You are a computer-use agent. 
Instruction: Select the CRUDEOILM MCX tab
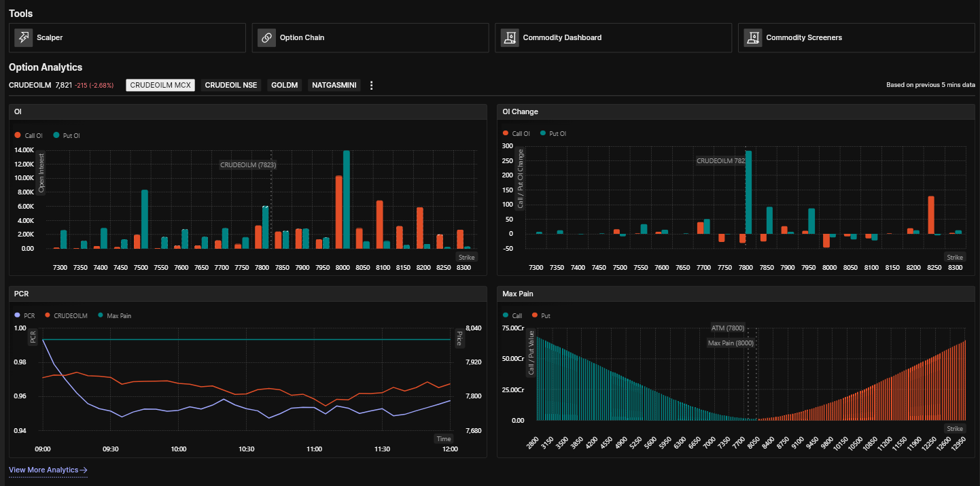[x=160, y=86]
